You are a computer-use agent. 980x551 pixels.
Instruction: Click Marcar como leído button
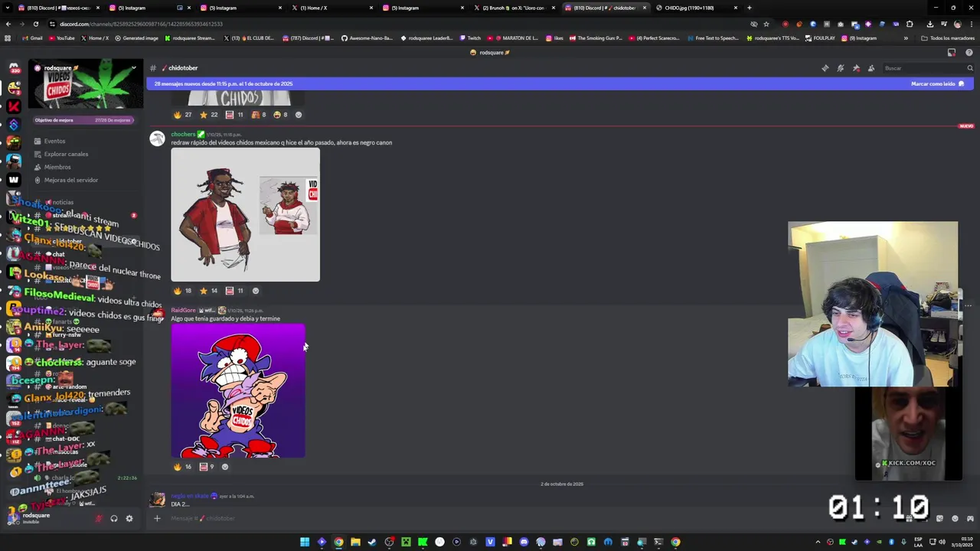pyautogui.click(x=937, y=83)
